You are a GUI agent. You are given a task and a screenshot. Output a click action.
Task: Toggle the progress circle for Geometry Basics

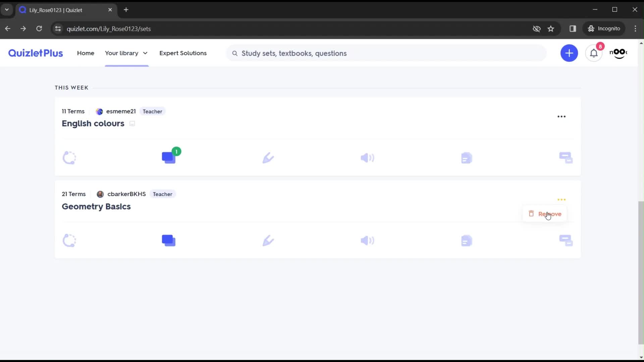[x=69, y=240]
